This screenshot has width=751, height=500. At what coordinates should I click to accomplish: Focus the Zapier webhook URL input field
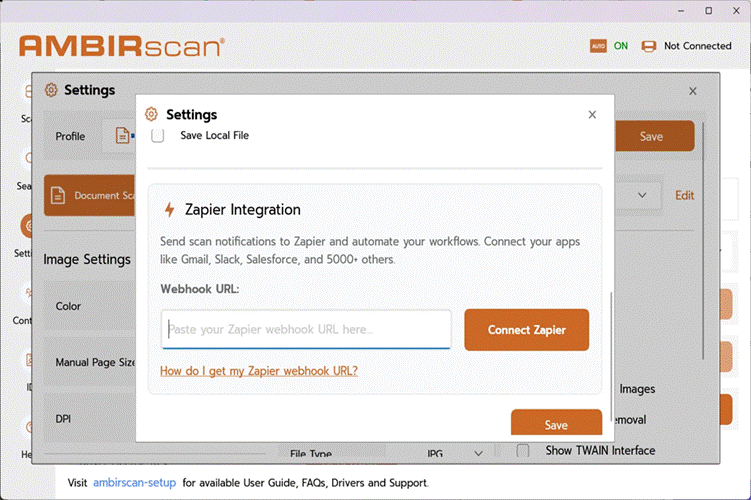(x=306, y=330)
